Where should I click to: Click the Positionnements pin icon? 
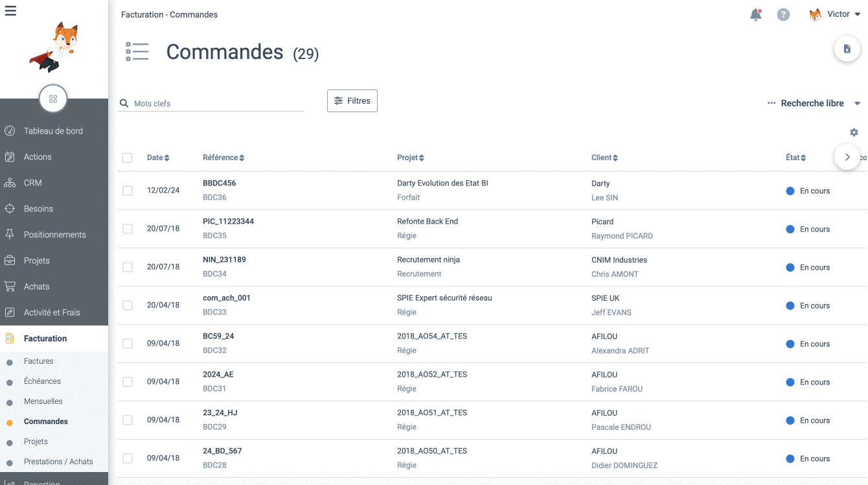10,235
